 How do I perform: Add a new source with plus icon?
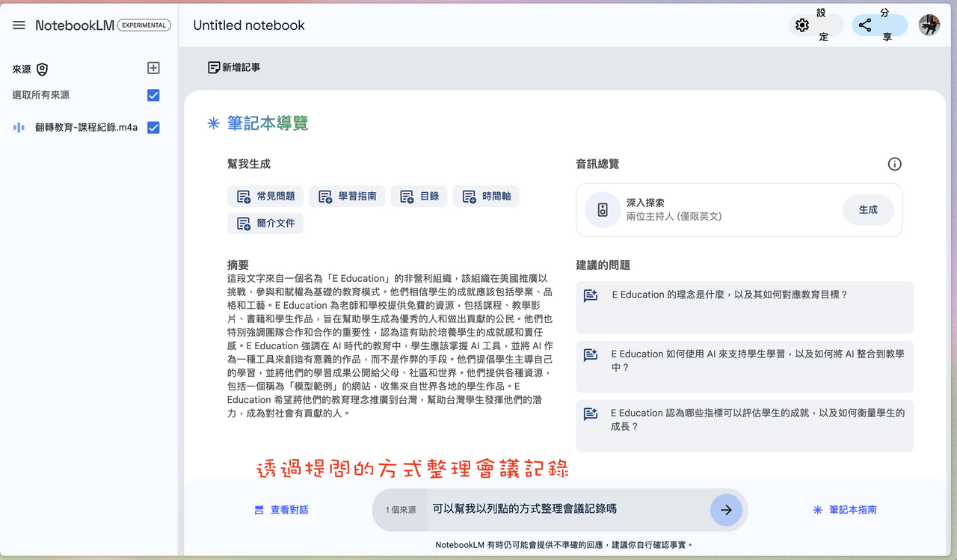pyautogui.click(x=153, y=69)
